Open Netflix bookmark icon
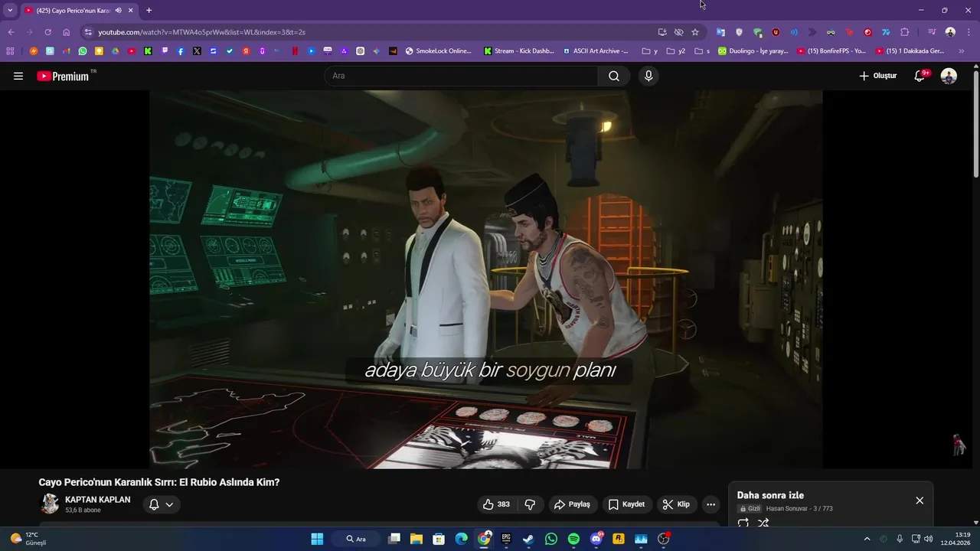This screenshot has height=551, width=980. click(x=295, y=51)
